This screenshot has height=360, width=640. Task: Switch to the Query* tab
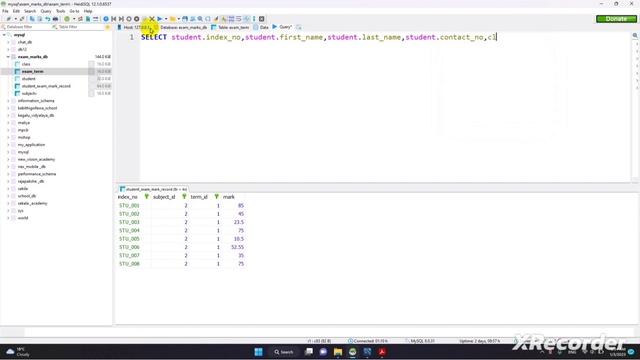(x=282, y=27)
